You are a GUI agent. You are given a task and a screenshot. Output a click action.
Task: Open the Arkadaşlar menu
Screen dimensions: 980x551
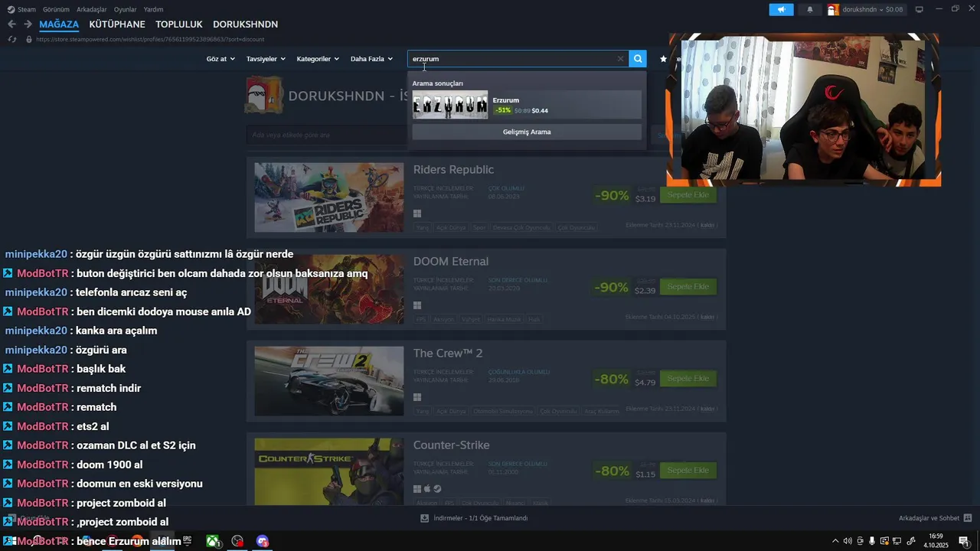[92, 9]
